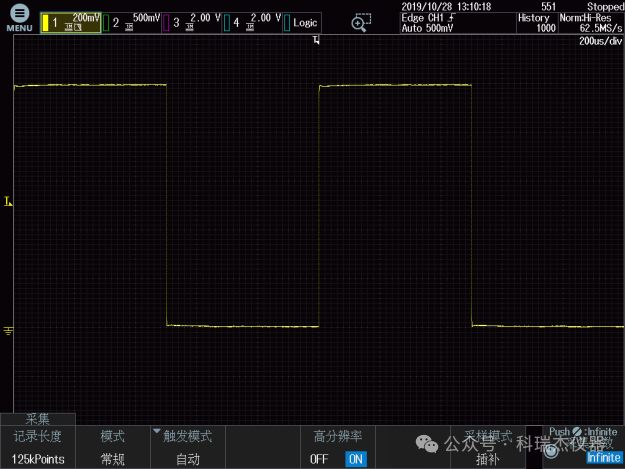Open Edge CH1 trigger settings
This screenshot has height=469, width=625.
point(458,23)
